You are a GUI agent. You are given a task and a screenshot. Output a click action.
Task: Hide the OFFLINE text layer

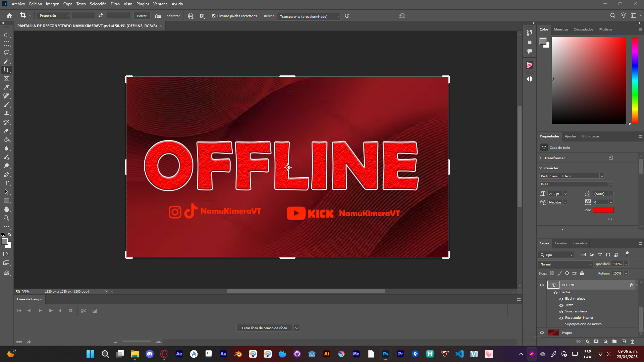click(x=542, y=285)
